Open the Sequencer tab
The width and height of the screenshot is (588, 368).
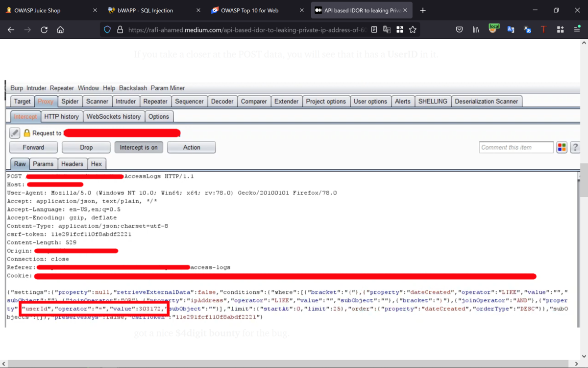[189, 102]
